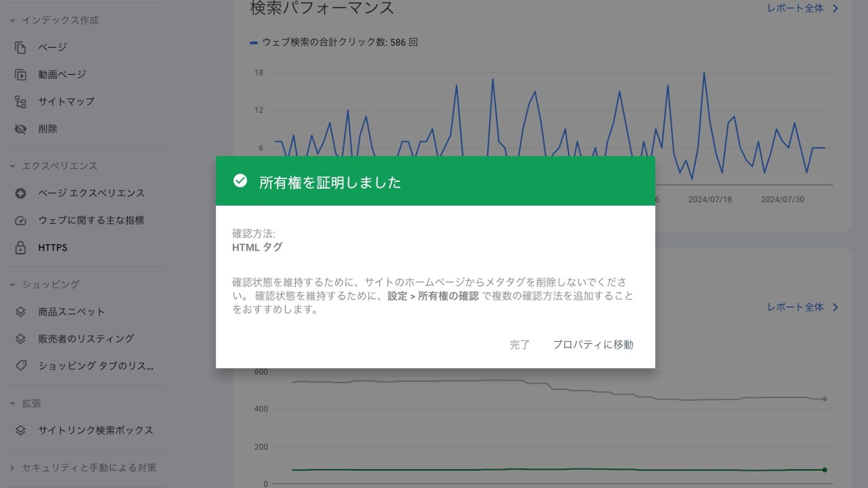This screenshot has width=868, height=488.
Task: Click the プロパティに移動 button
Action: 593,345
